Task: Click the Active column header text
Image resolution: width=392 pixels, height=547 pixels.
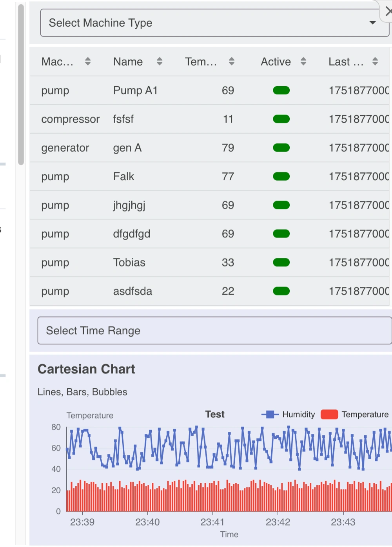Action: pos(276,62)
